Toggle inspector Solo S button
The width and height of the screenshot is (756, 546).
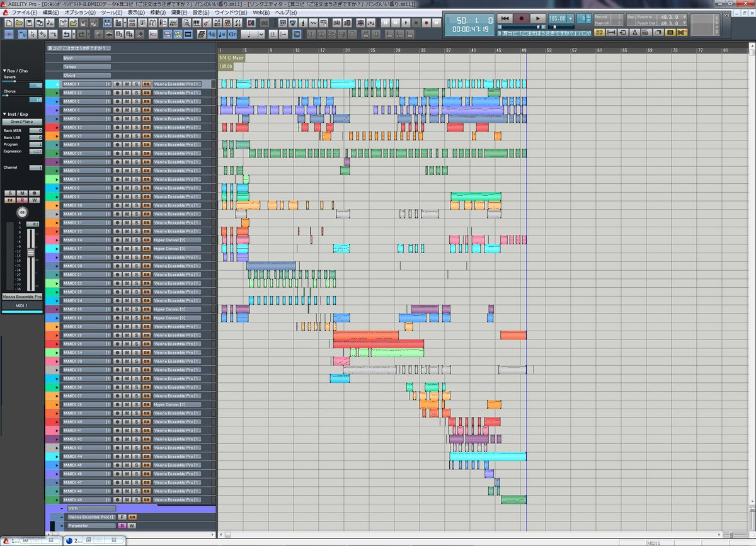pyautogui.click(x=10, y=193)
